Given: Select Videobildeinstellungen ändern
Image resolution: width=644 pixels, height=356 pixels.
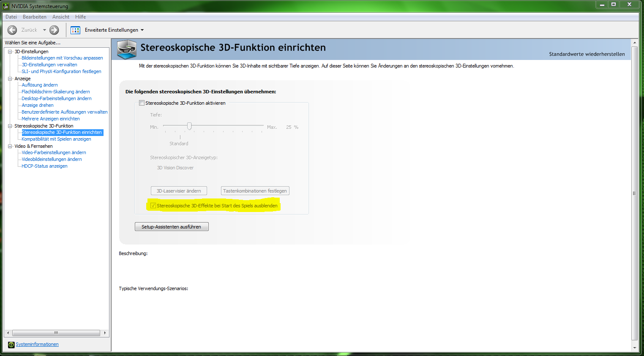Looking at the screenshot, I should tap(52, 159).
